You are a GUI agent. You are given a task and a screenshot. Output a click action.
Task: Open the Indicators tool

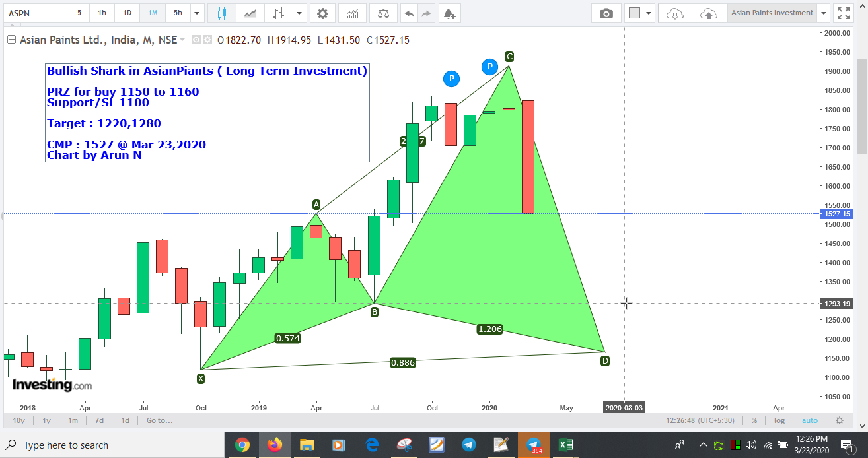pos(352,13)
